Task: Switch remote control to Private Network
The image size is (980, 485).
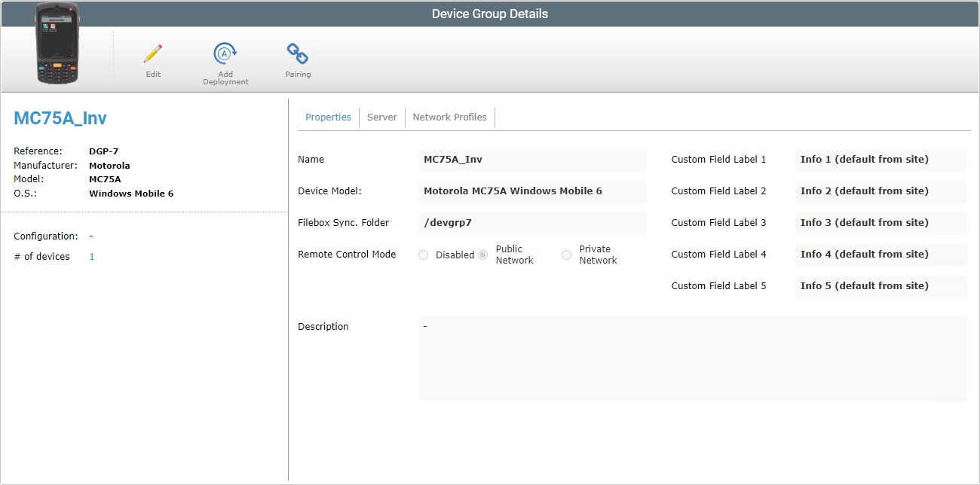Action: coord(566,255)
